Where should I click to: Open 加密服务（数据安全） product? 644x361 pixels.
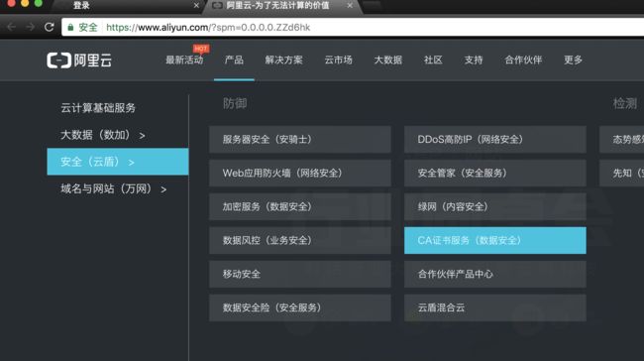coord(300,207)
